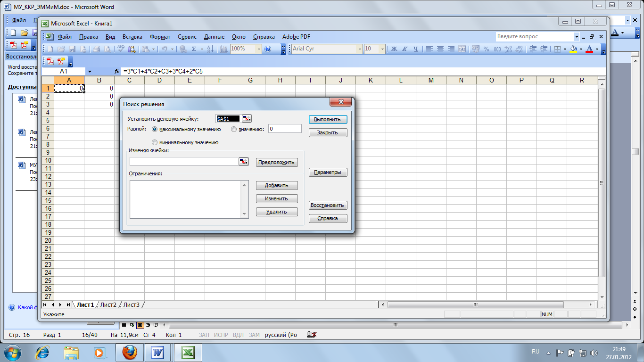Click the insert function fx icon
The height and width of the screenshot is (362, 644).
(117, 71)
